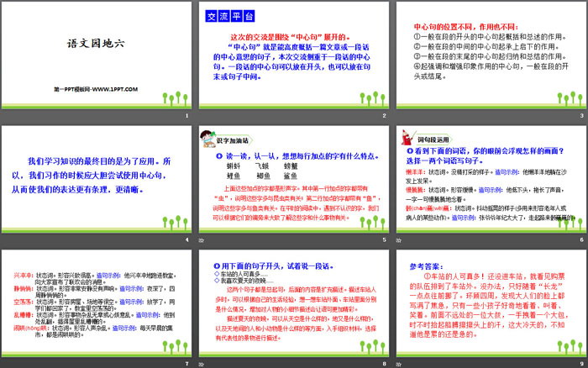
Task: Click the red word 兴冲冲 on slide 7
Action: (x=24, y=276)
